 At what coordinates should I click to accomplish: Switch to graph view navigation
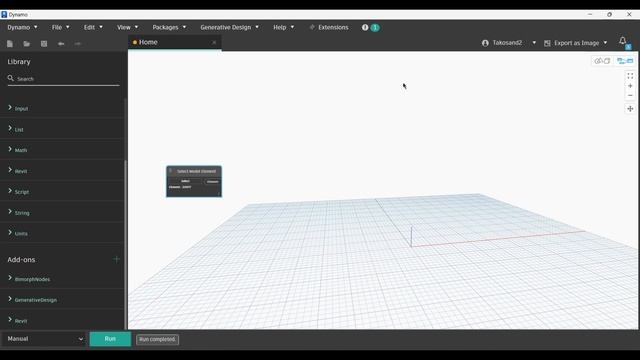tap(625, 61)
